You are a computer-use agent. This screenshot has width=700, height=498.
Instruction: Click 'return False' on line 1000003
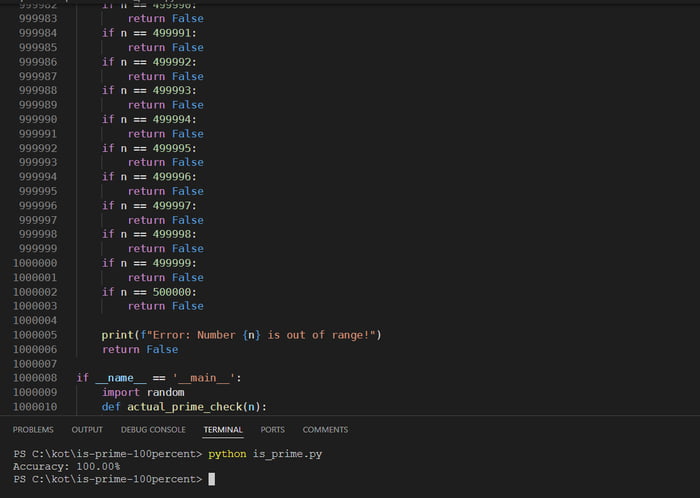pyautogui.click(x=166, y=306)
